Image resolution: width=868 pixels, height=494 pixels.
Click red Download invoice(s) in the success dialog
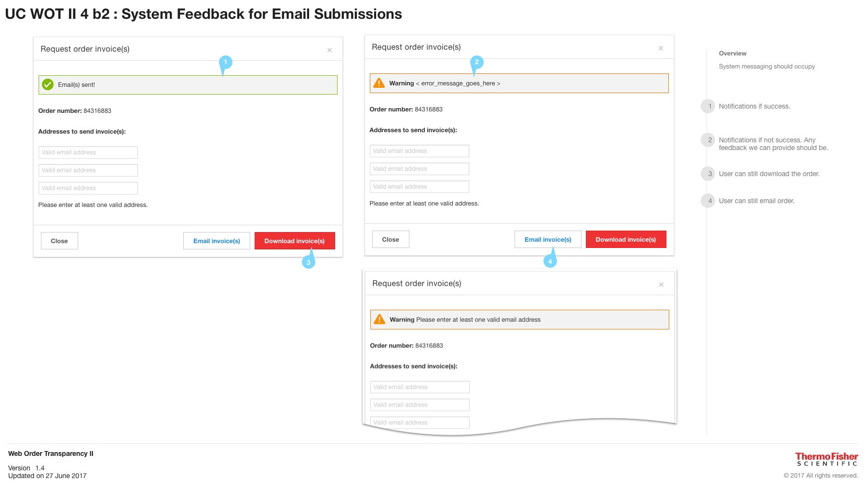coord(294,241)
